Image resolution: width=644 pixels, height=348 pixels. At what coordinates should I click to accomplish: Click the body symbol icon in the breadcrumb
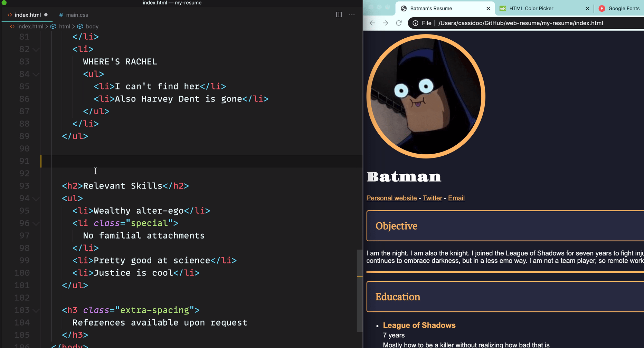pyautogui.click(x=80, y=26)
